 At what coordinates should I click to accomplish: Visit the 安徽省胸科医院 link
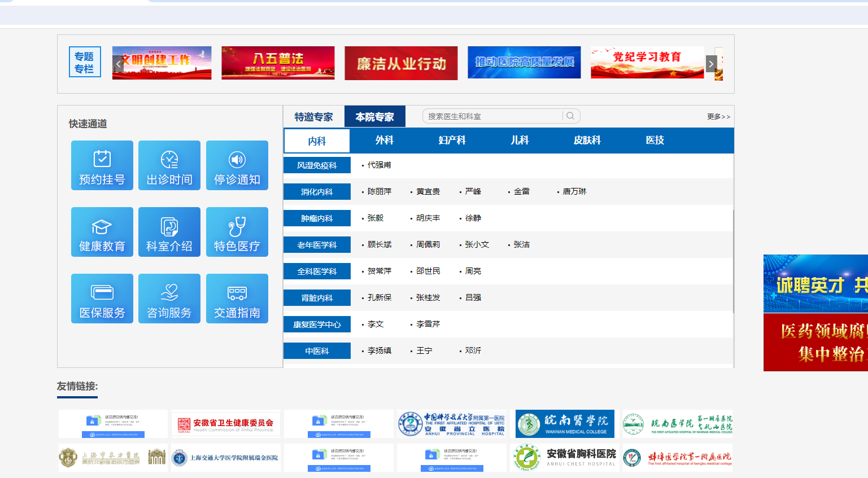[565, 458]
